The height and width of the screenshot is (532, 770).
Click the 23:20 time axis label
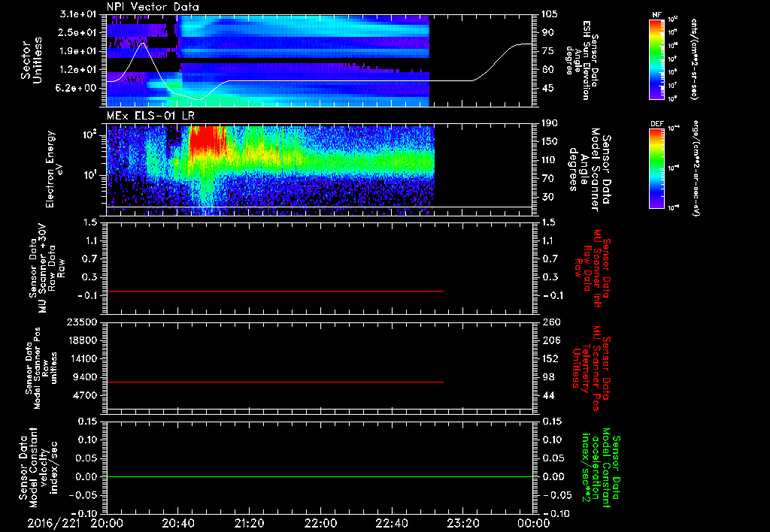[x=462, y=523]
